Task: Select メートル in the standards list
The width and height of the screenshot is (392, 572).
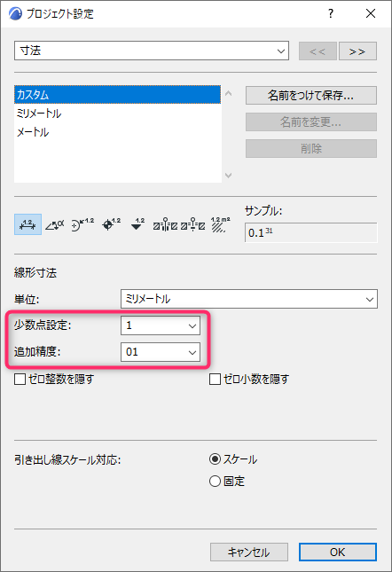Action: point(117,132)
